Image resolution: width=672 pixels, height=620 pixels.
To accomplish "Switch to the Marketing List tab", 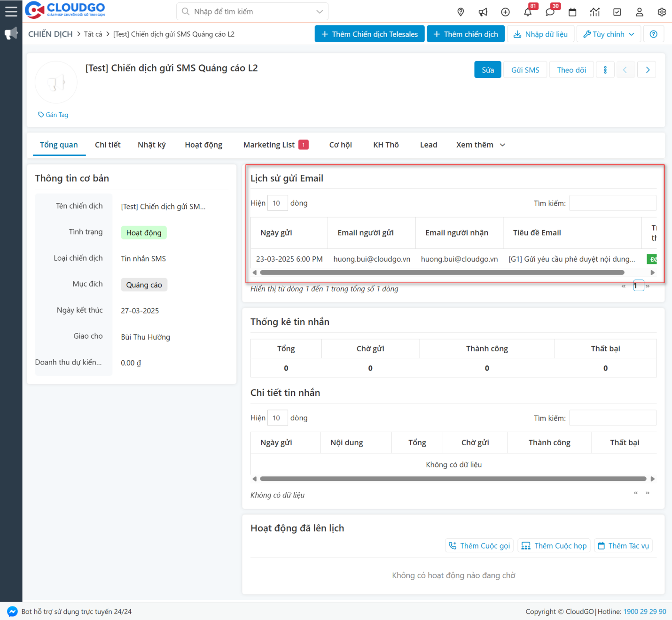I will (275, 145).
